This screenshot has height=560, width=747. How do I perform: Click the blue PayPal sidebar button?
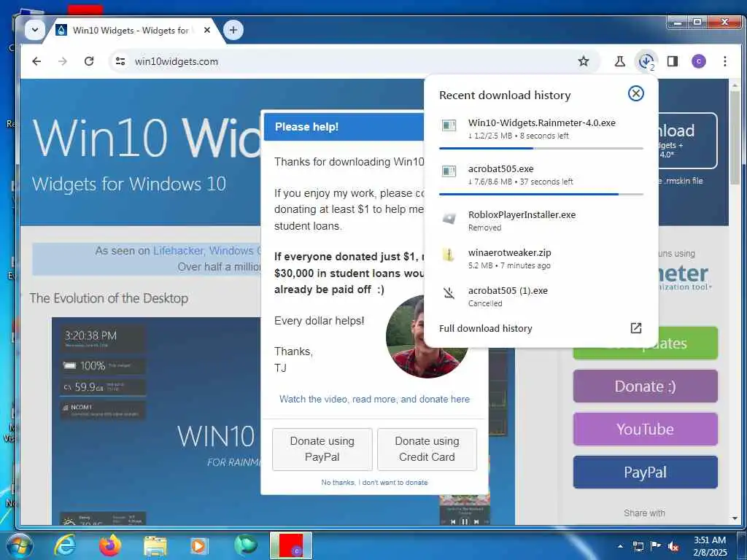pos(645,472)
